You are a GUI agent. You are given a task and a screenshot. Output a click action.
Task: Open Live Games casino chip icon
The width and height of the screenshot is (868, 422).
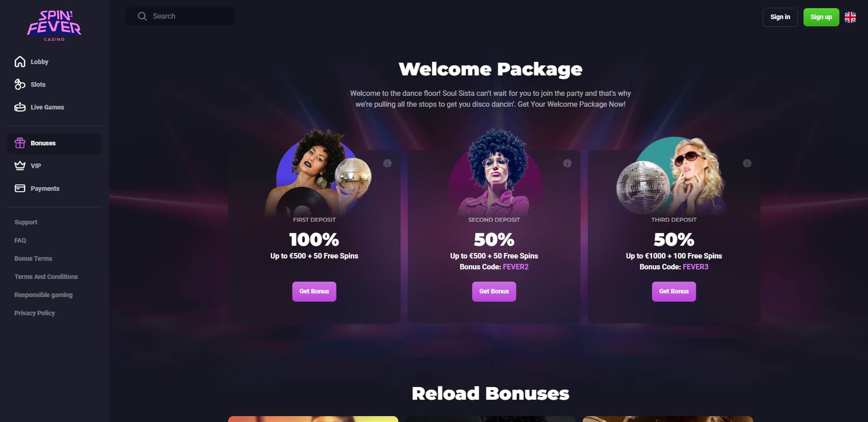pyautogui.click(x=20, y=107)
